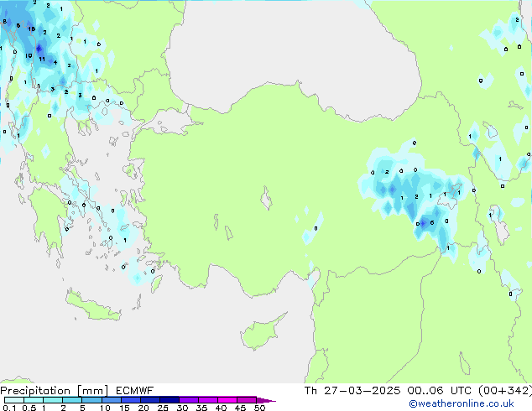Click the Crete island on map
This screenshot has height=411, width=532.
(x=93, y=306)
